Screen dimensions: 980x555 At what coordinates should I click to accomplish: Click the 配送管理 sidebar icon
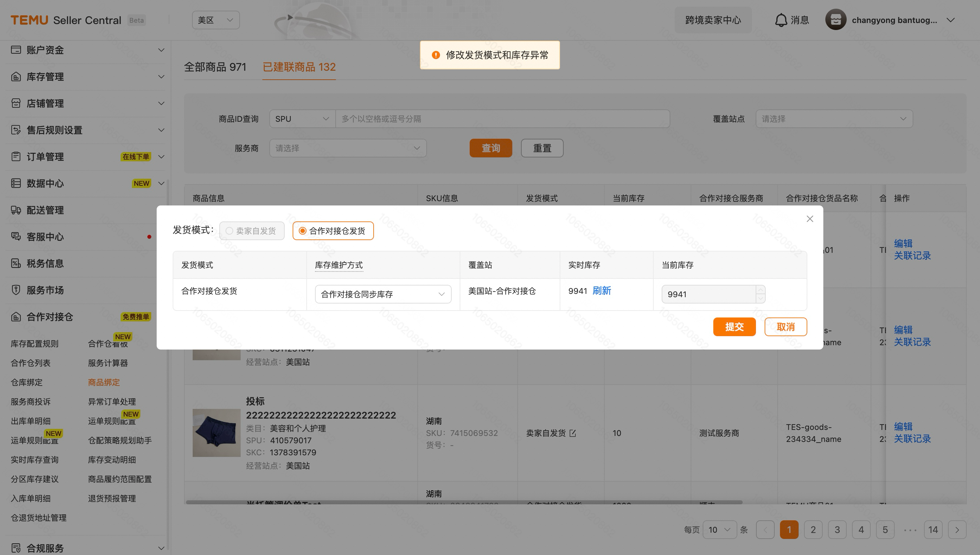(x=16, y=210)
